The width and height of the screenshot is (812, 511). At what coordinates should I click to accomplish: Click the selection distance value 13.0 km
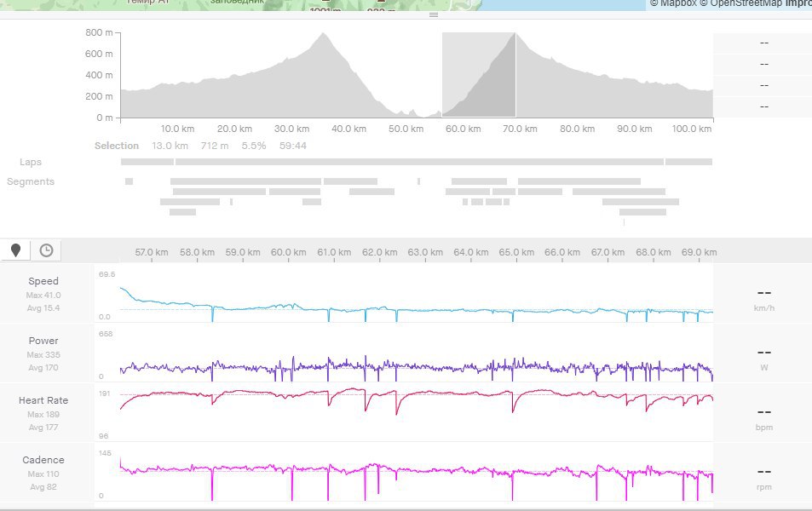[170, 146]
